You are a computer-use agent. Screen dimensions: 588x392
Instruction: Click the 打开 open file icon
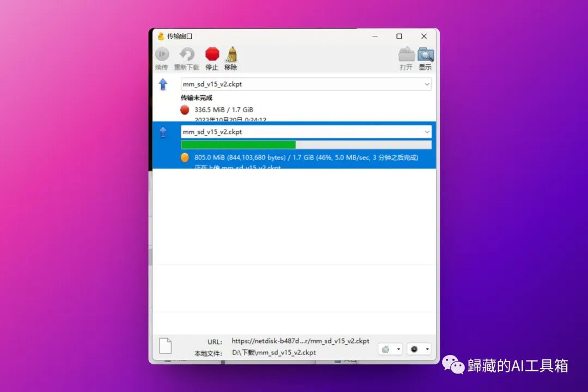point(406,55)
